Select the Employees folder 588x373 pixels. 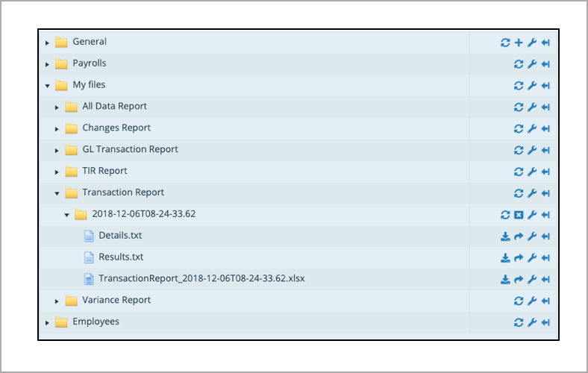click(x=96, y=322)
